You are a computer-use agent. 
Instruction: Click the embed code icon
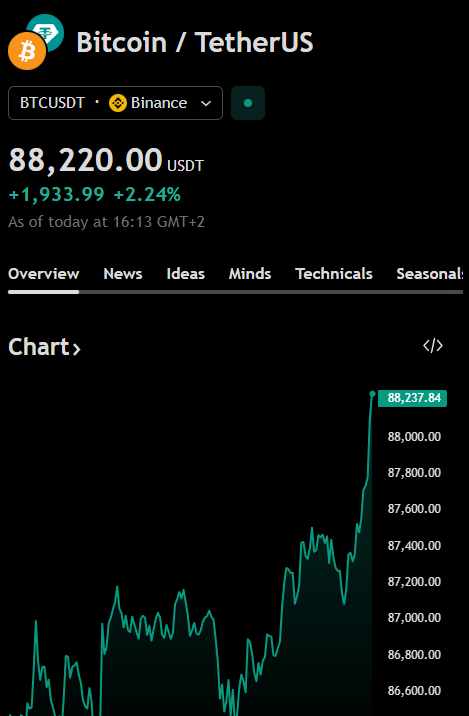coord(433,346)
